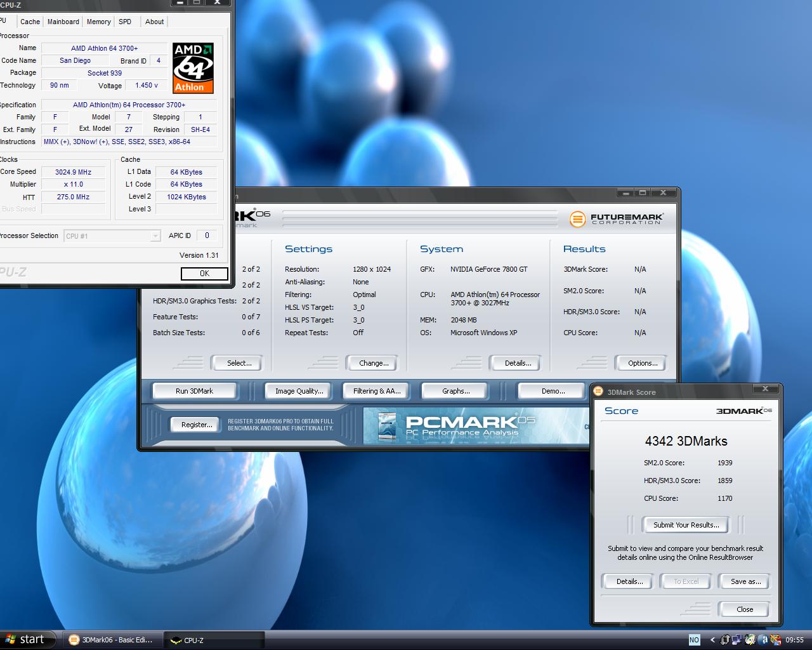Viewport: 812px width, 650px height.
Task: Click the NVIDIA GeForce 7800 GT text
Action: click(x=488, y=269)
